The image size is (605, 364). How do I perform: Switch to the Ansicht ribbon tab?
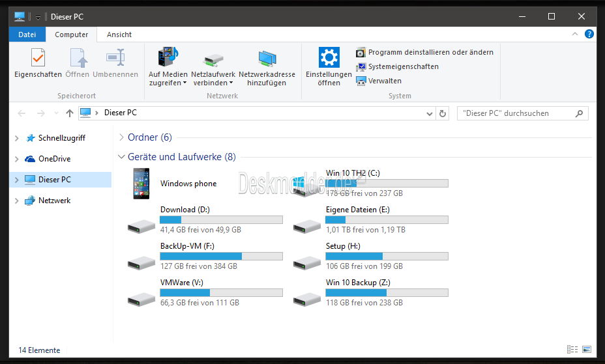[119, 35]
